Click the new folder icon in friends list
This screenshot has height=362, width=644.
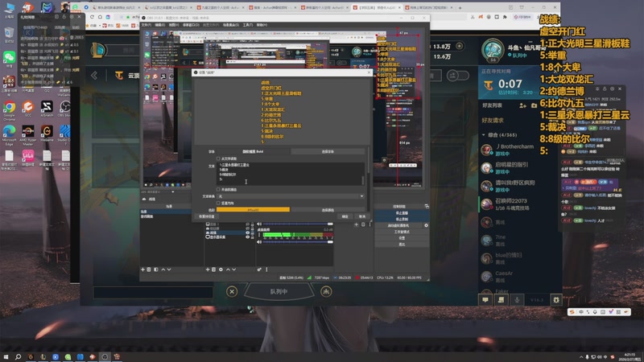point(534,105)
